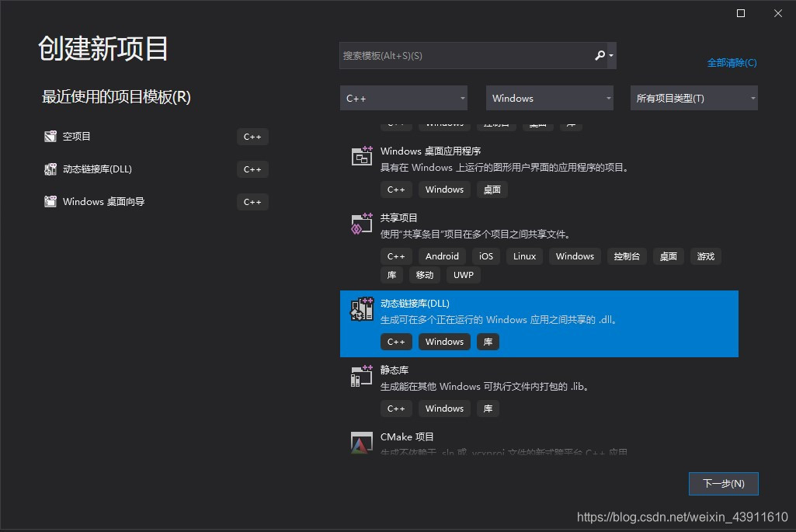Image resolution: width=796 pixels, height=532 pixels.
Task: Click the 控制台 tag under 共享项目
Action: click(x=627, y=256)
